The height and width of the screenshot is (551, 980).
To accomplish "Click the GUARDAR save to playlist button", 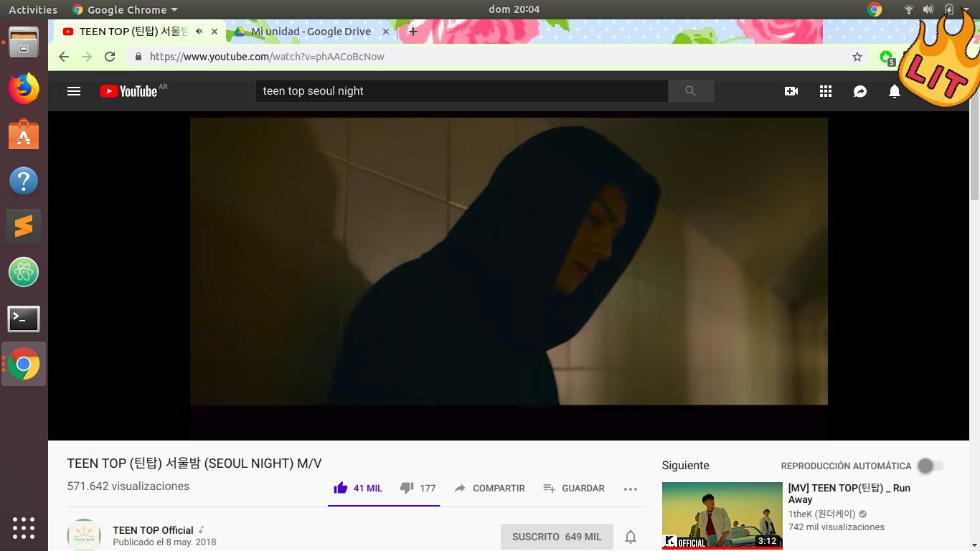I will pyautogui.click(x=574, y=488).
